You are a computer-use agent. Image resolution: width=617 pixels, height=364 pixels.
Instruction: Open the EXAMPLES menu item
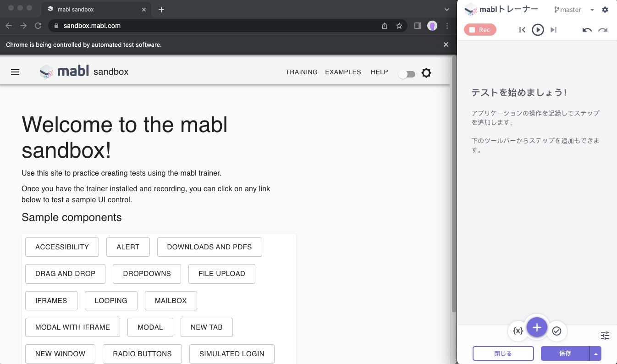[x=343, y=72]
